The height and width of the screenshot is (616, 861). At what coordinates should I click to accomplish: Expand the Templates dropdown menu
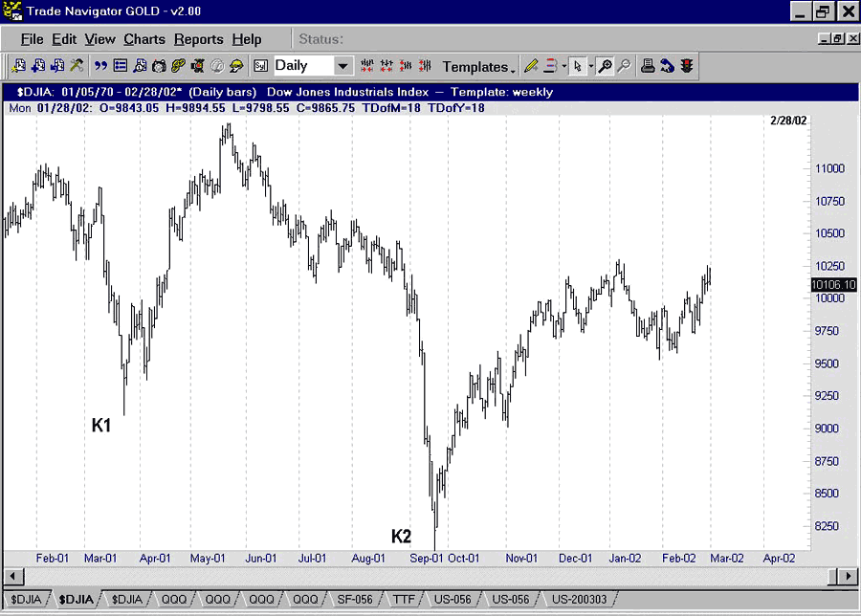(478, 67)
